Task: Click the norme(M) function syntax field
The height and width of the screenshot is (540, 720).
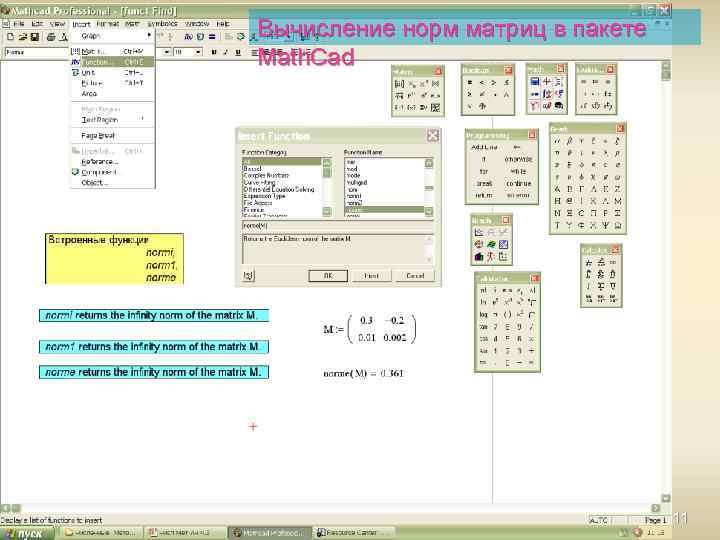Action: pos(338,225)
